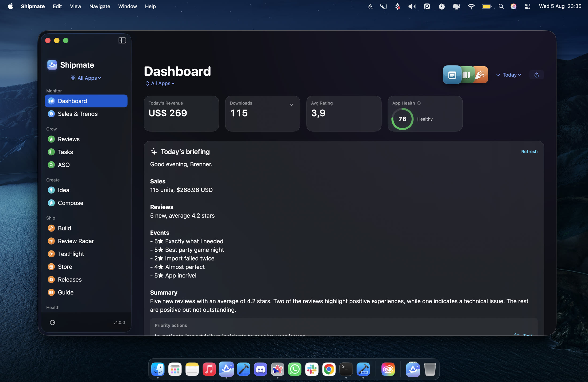This screenshot has width=588, height=382.
Task: Open the Help menu
Action: tap(150, 6)
